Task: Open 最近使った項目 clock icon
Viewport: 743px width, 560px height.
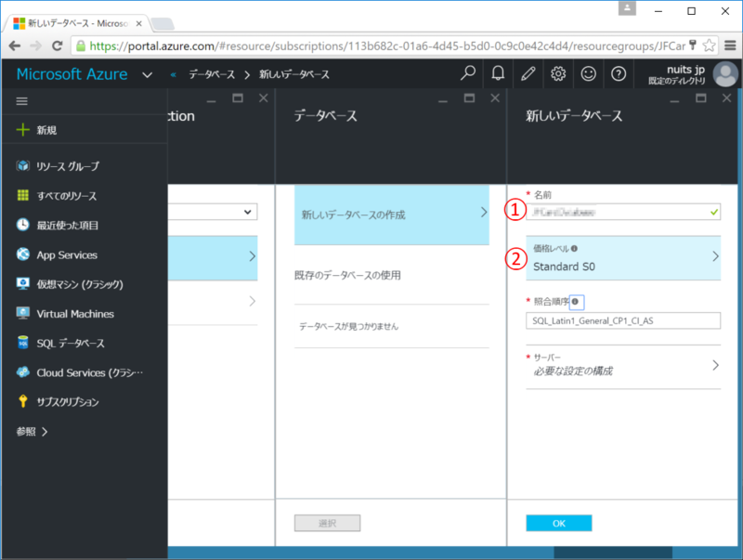Action: [22, 225]
